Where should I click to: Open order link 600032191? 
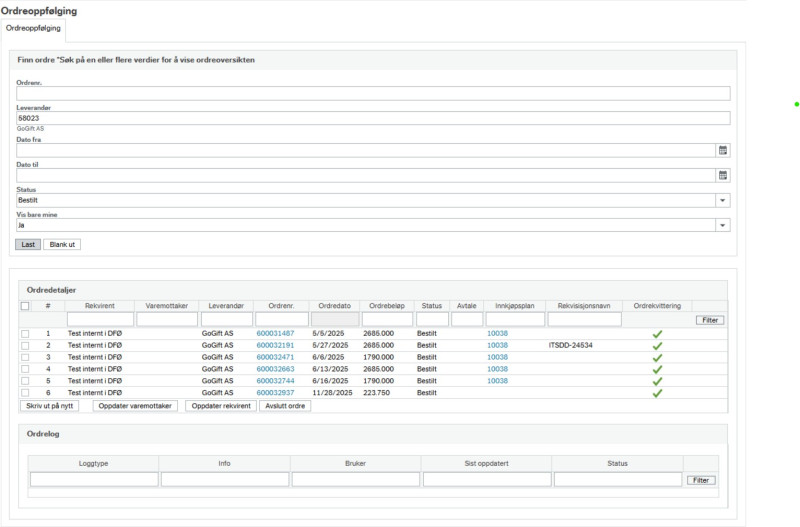(276, 345)
